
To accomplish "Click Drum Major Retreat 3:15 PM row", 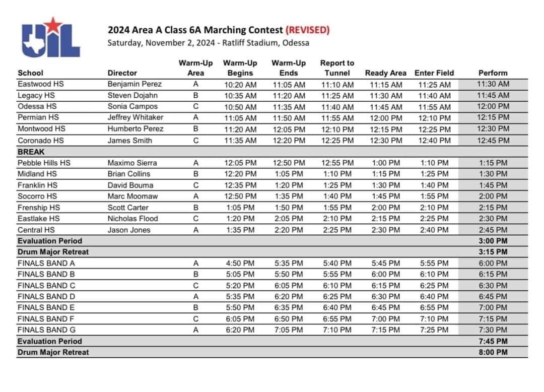I will point(272,252).
